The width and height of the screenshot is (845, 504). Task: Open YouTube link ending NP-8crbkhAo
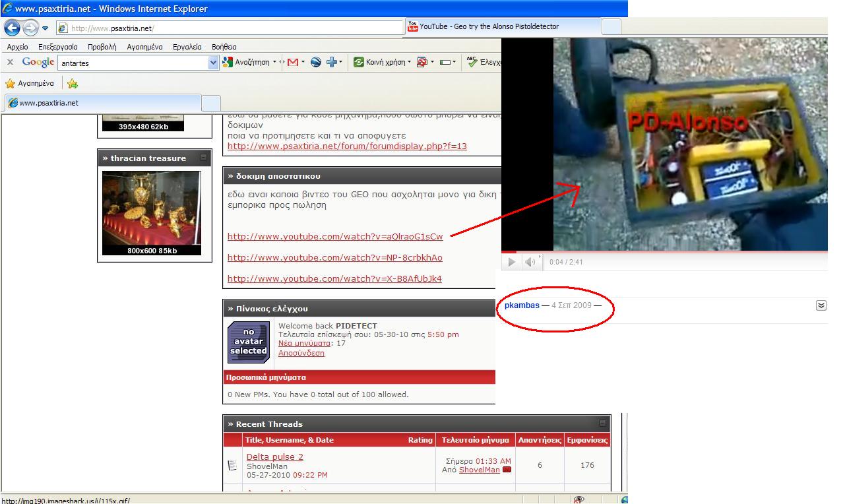[x=335, y=257]
